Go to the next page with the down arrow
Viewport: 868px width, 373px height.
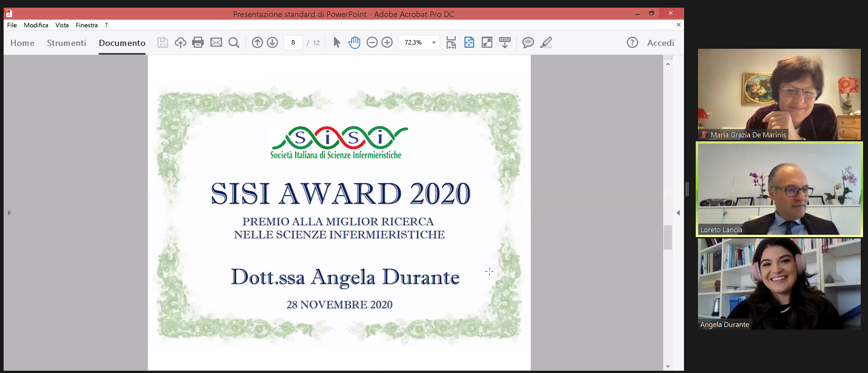pyautogui.click(x=272, y=42)
